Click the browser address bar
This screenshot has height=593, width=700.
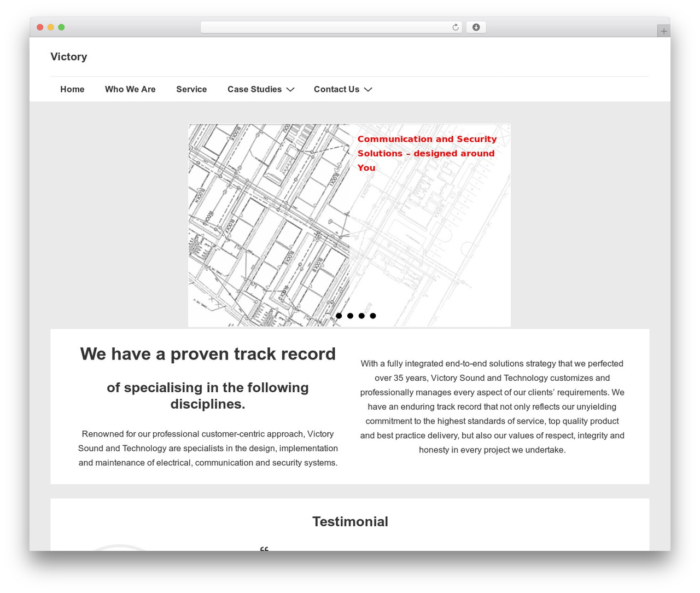331,27
